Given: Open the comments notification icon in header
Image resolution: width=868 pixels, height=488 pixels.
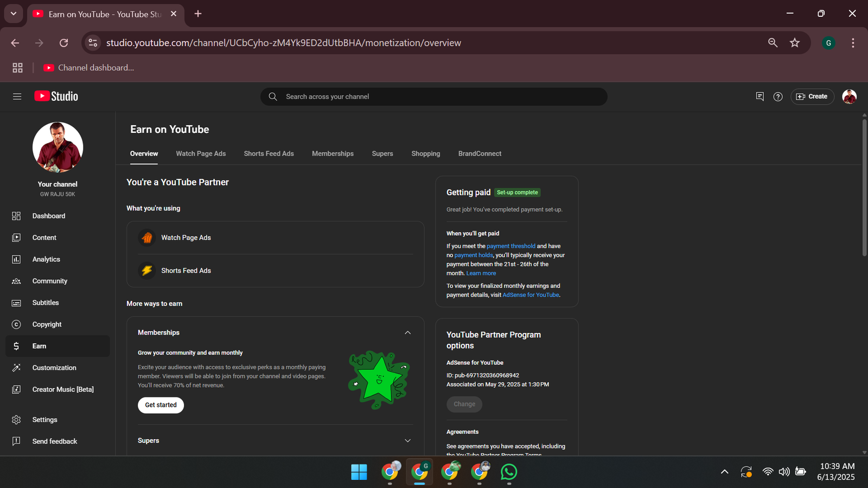Looking at the screenshot, I should 759,97.
